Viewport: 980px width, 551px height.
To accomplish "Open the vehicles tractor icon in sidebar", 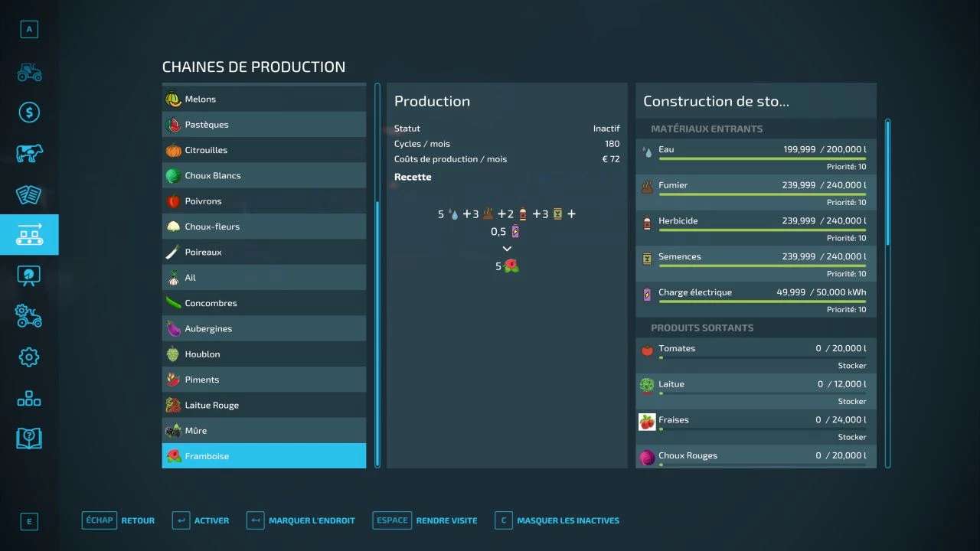I will [29, 72].
